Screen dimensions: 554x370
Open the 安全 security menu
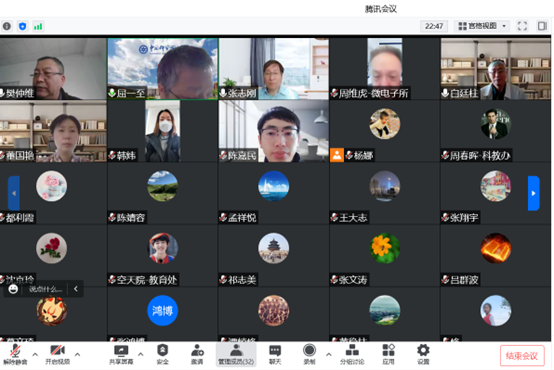[x=163, y=354]
